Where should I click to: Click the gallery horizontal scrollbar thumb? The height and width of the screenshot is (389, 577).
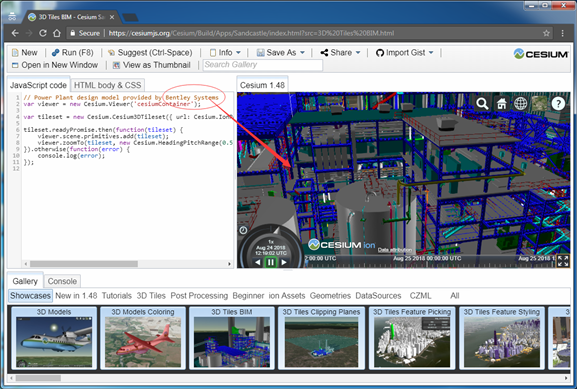click(x=38, y=378)
